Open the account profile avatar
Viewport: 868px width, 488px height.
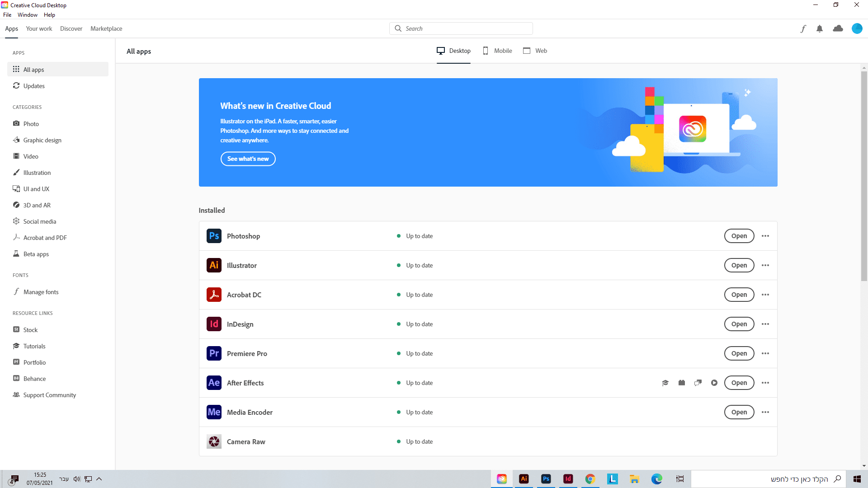click(x=857, y=28)
